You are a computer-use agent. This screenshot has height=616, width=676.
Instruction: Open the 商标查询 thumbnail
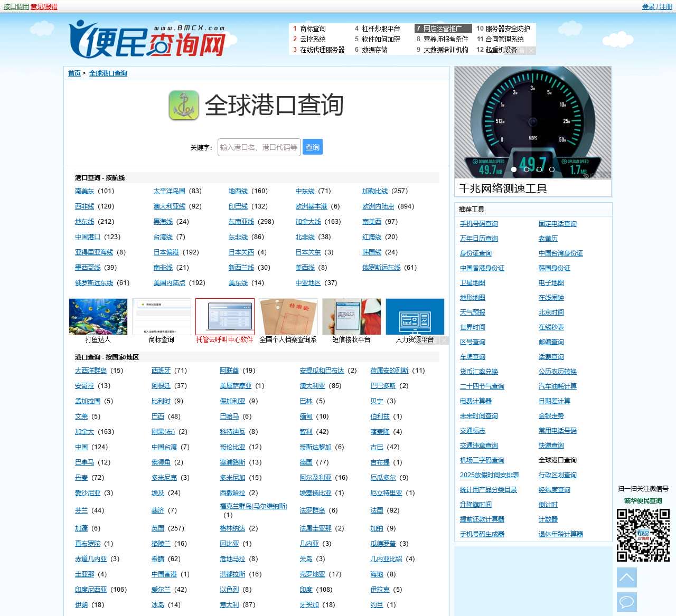coord(162,317)
